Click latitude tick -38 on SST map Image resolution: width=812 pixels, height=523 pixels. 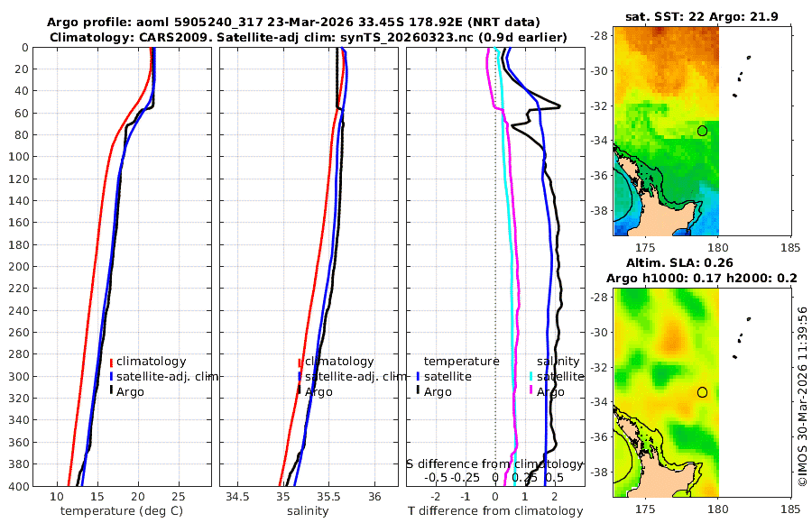601,210
